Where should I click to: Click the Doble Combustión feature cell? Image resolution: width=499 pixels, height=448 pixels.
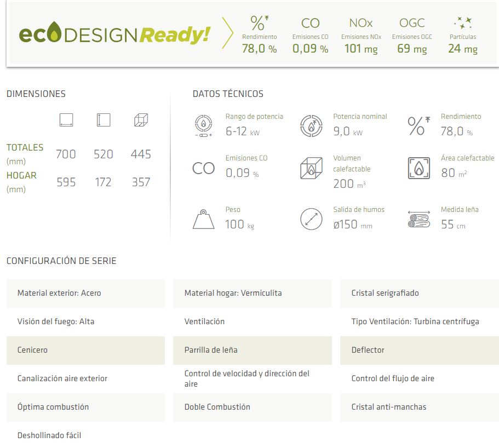pos(253,407)
